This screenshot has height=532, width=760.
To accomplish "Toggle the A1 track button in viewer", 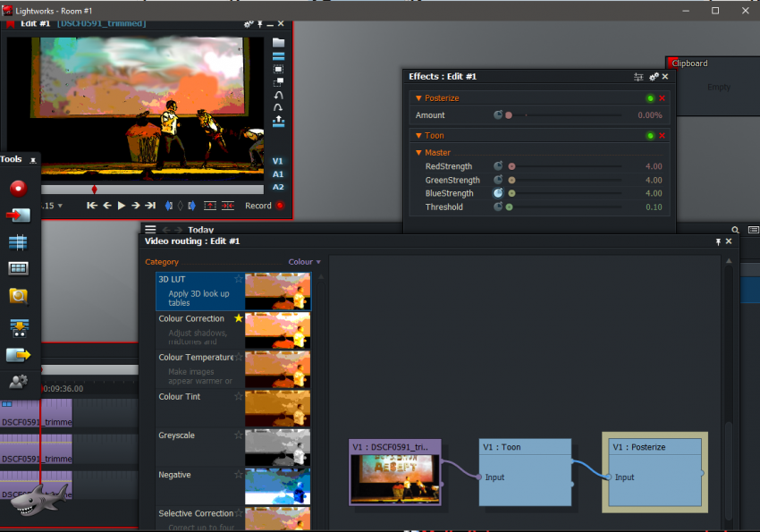I will 278,174.
